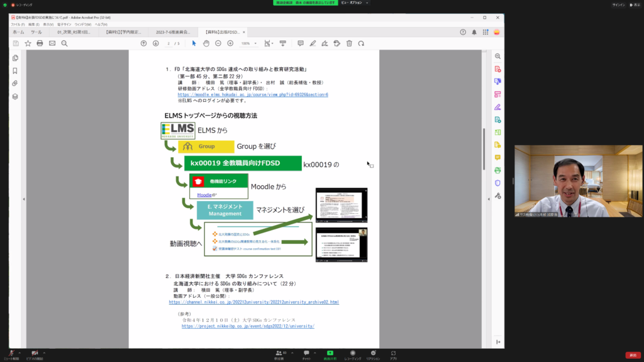Open the moodle.elms.hokudai.ac.jp course link
Viewport: 644px width, 362px height.
(253, 94)
